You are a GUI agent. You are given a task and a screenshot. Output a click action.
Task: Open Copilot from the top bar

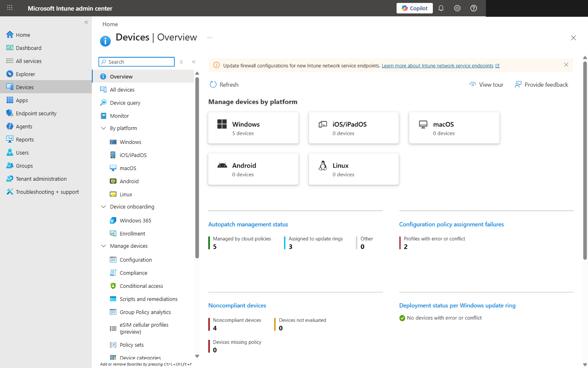coord(414,8)
